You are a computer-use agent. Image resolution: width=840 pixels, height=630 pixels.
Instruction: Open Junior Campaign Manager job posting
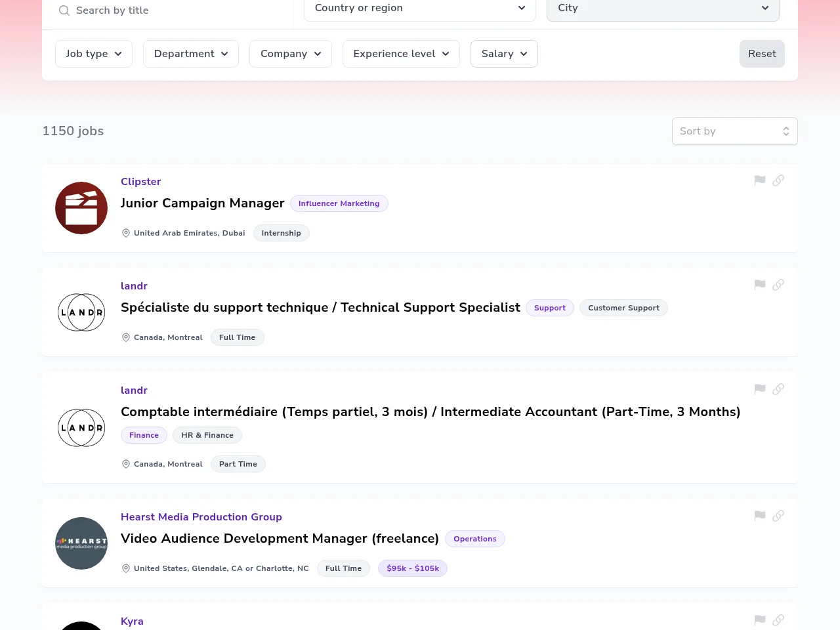203,203
